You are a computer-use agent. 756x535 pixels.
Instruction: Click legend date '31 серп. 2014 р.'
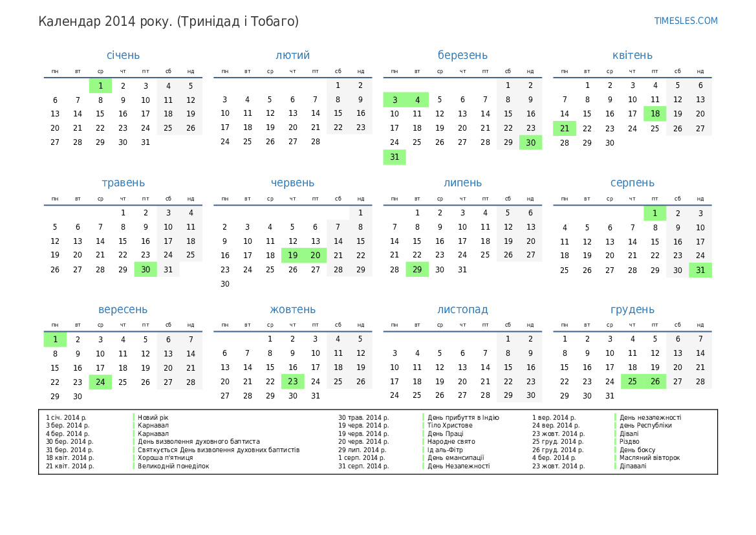click(363, 466)
